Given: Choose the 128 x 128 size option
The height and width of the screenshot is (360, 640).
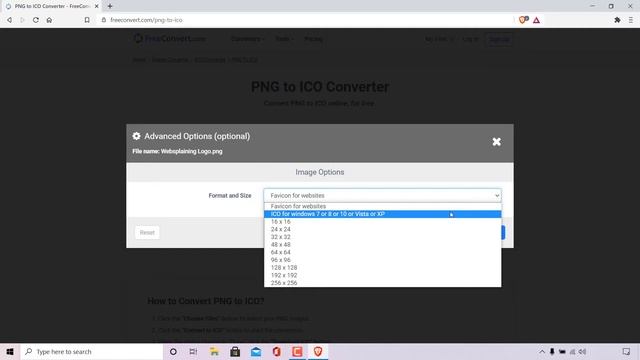Looking at the screenshot, I should [382, 267].
